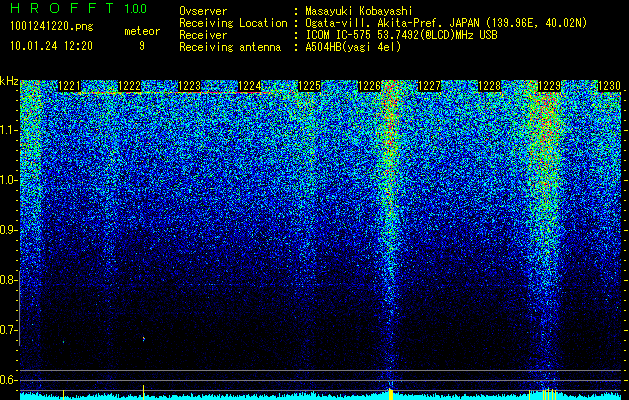Click the Ogata-vill. Akita-Pref. JAPAN location text
Screen dimensions: 629x400
click(446, 23)
